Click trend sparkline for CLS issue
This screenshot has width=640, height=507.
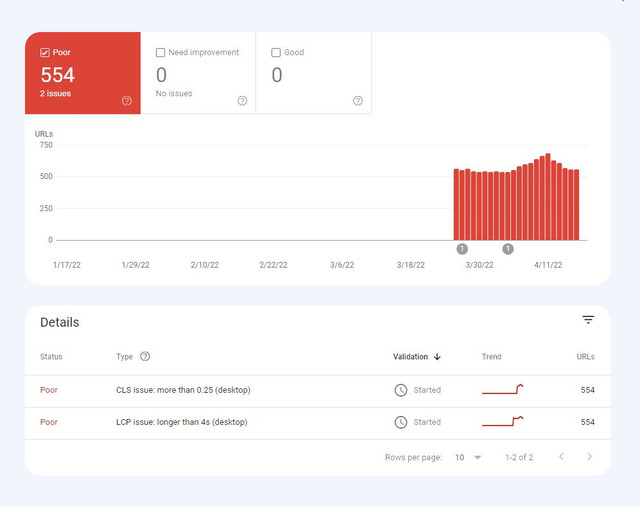[x=502, y=389]
